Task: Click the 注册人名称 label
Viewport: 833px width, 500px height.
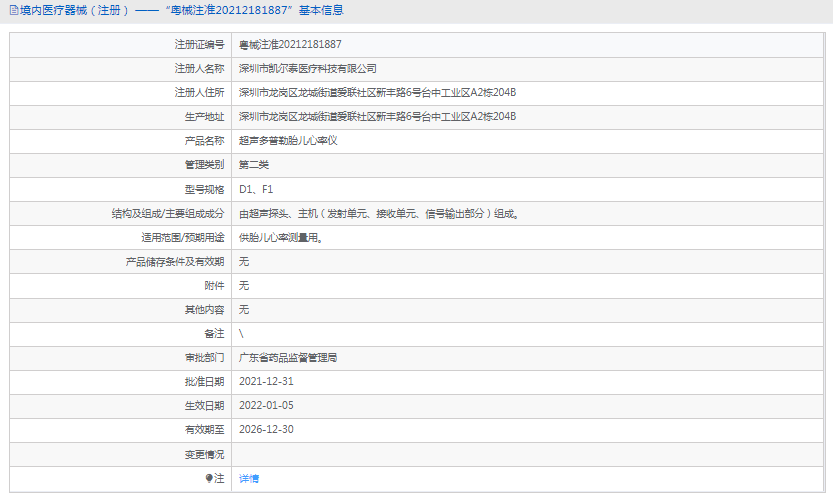Action: 199,69
